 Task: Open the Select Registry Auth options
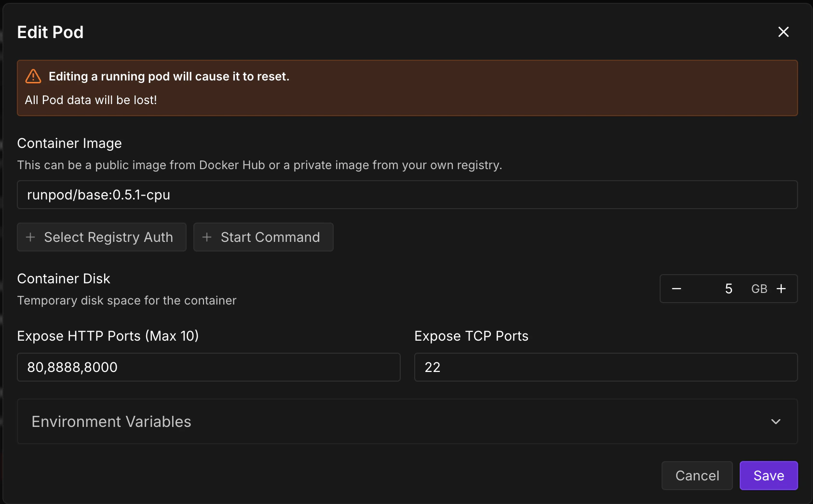(101, 237)
